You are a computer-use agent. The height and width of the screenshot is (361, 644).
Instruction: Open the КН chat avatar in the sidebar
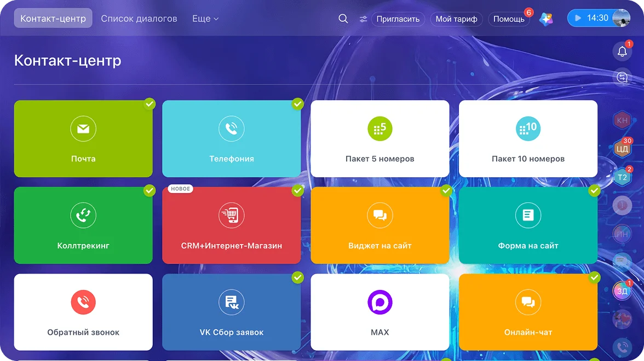point(622,120)
